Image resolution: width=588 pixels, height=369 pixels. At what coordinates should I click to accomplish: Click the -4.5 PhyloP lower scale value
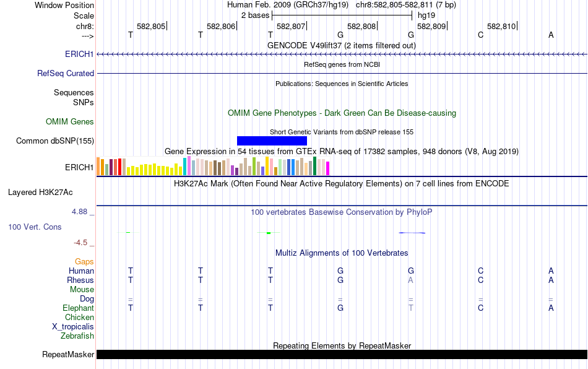80,243
